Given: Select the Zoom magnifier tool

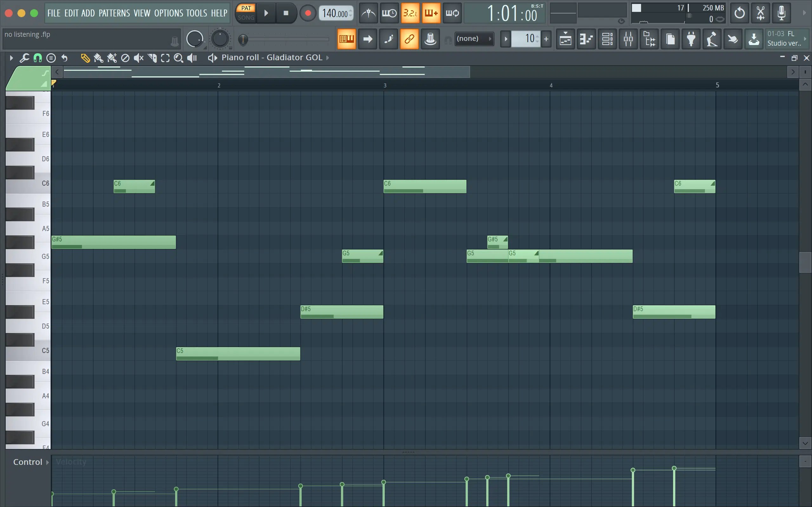Looking at the screenshot, I should 179,58.
